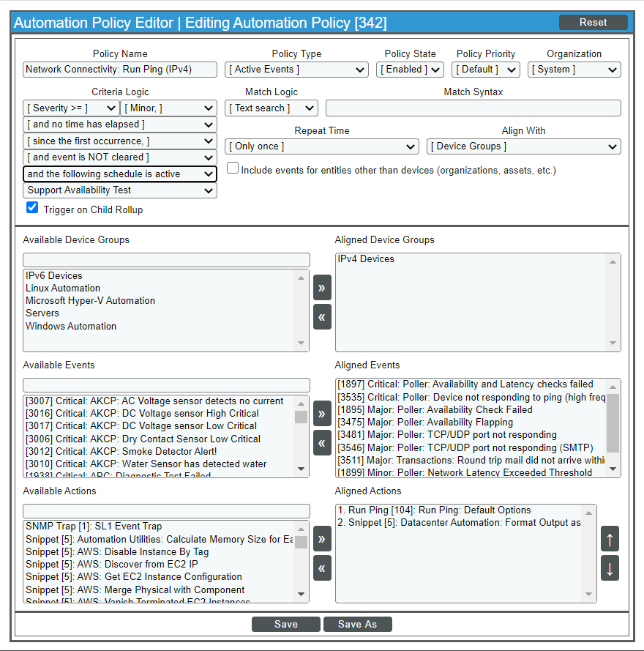Move selected event into Aligned Events
Viewport: 644px width, 651px height.
tap(322, 413)
